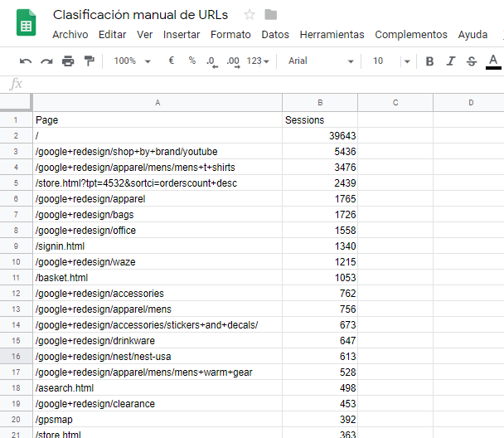The image size is (504, 438).
Task: Select column A header
Action: tap(157, 103)
